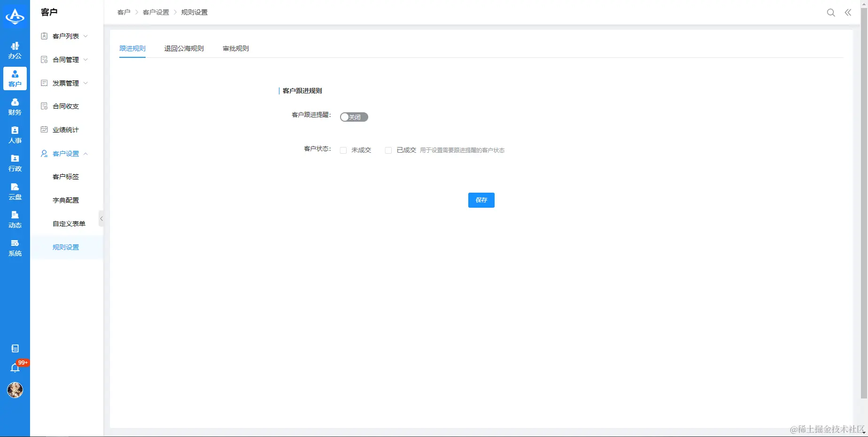Open the 云盘 cloud drive module
Viewport: 868px width, 437px height.
(15, 192)
